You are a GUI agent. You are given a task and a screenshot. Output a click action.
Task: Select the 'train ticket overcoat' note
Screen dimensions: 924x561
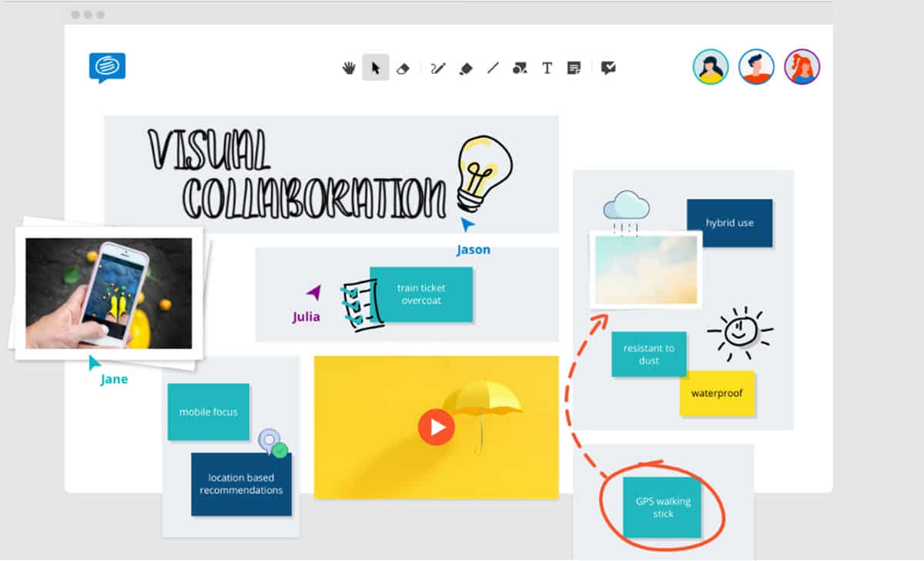421,294
